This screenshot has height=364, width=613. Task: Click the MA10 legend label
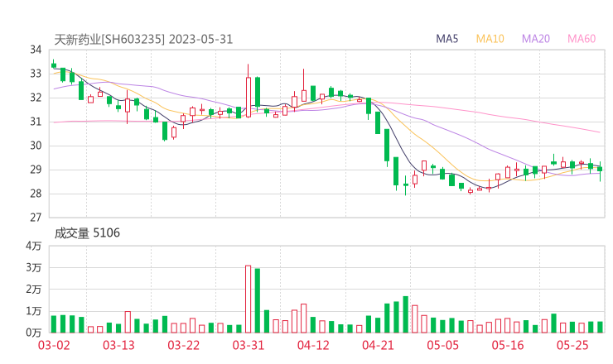[x=490, y=39]
